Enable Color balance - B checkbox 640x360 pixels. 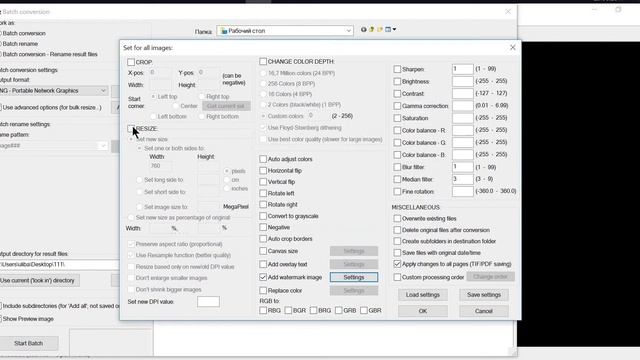click(x=397, y=155)
